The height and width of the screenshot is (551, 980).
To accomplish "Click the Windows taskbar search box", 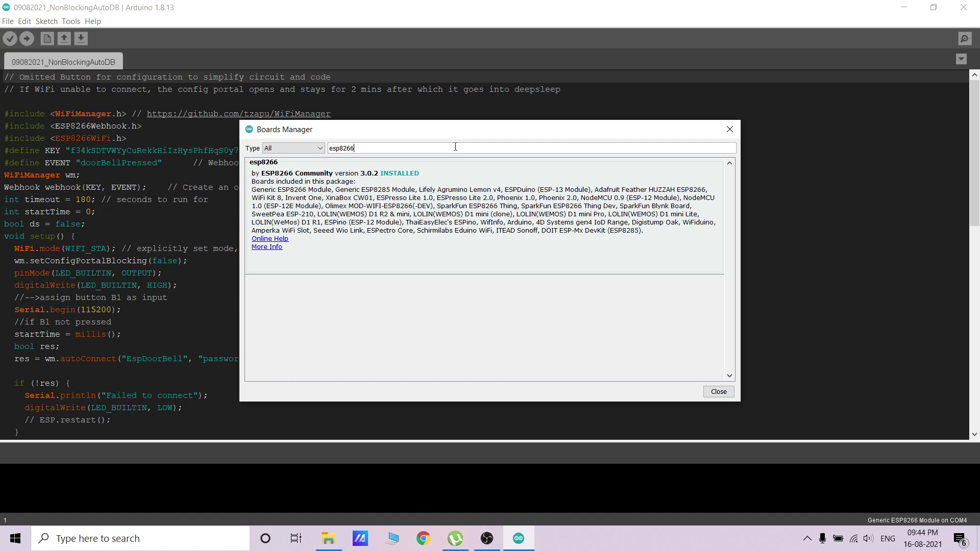I will (x=140, y=539).
